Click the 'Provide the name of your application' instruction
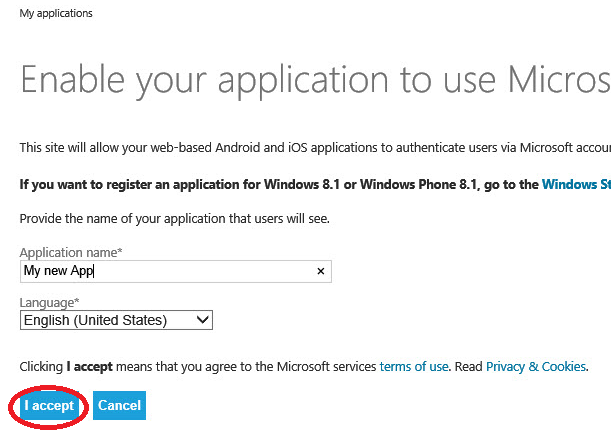The image size is (611, 443). [175, 218]
